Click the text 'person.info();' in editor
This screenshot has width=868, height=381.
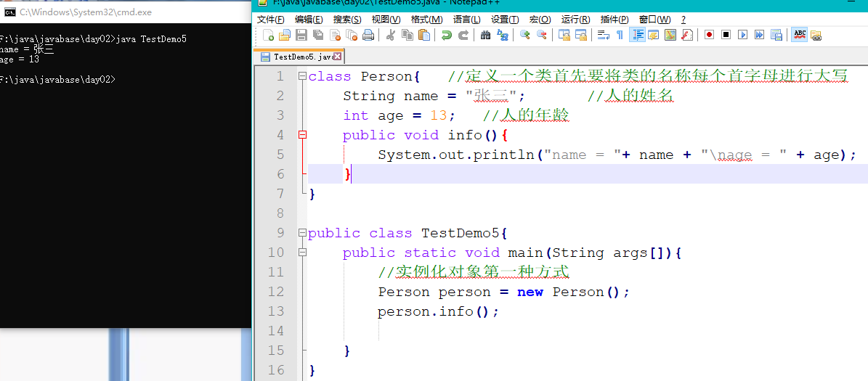(x=439, y=311)
